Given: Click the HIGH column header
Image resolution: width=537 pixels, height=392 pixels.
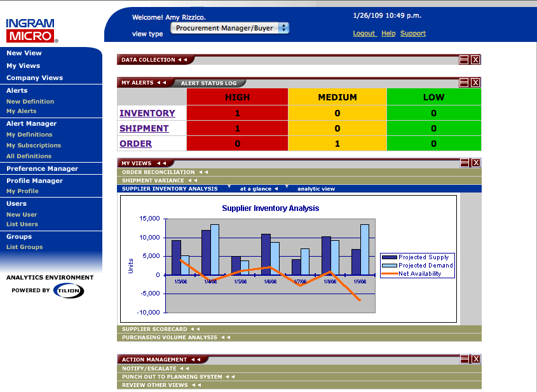Looking at the screenshot, I should click(x=237, y=97).
